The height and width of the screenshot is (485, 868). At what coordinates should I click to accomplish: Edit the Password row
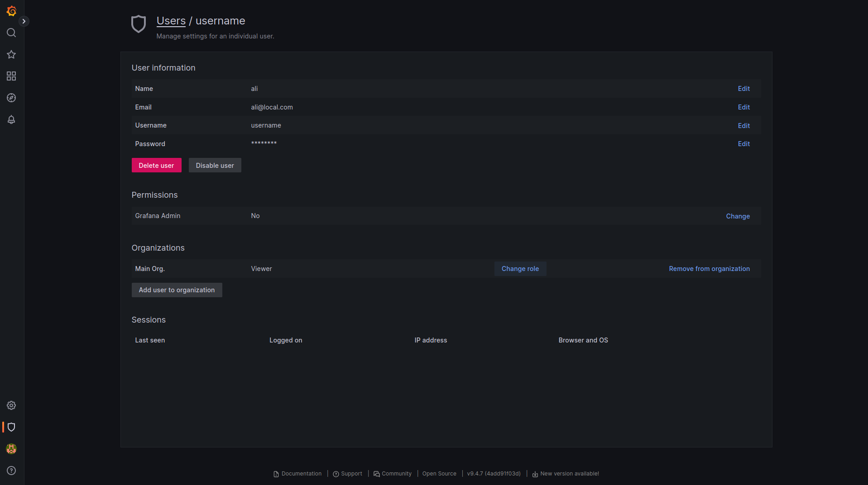tap(743, 144)
